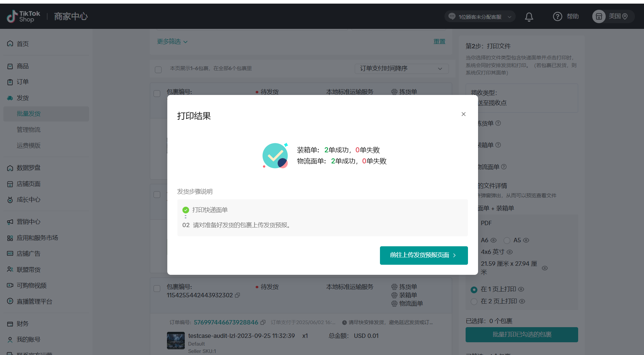Screen dimensions: 644x355
Task: Preview A5 size via eye icon
Action: coord(526,240)
